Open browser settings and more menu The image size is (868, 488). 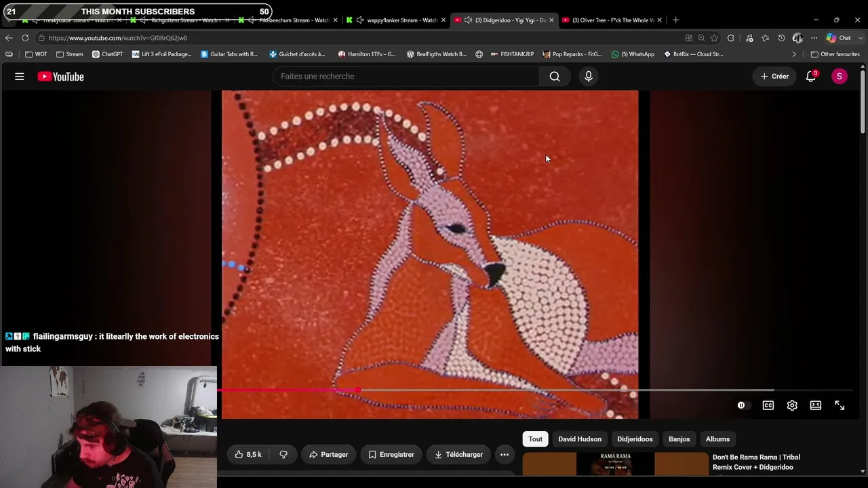tap(814, 38)
